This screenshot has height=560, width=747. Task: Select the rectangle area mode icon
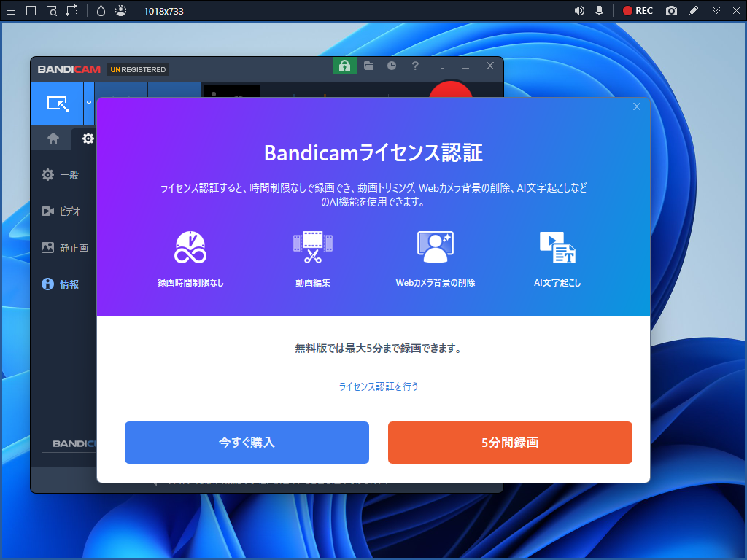31,10
